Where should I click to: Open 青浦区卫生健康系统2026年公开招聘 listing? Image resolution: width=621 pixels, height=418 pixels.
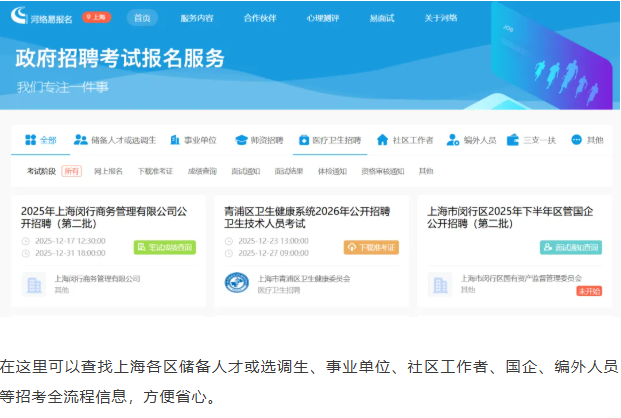[306, 211]
